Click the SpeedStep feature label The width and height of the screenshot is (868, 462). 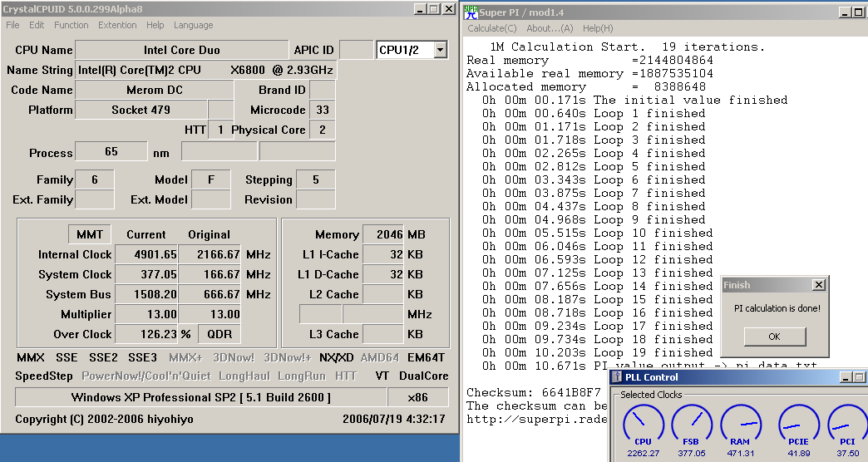tap(44, 376)
